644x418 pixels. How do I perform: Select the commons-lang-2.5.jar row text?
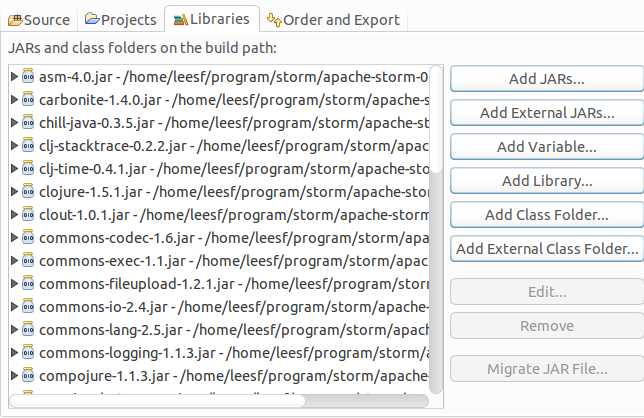tap(234, 329)
